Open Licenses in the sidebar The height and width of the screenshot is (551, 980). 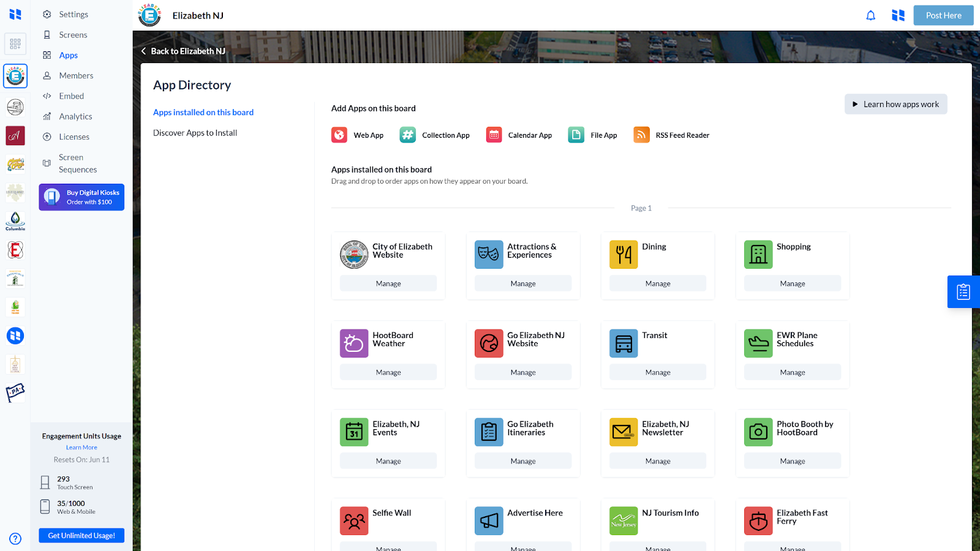click(x=66, y=137)
